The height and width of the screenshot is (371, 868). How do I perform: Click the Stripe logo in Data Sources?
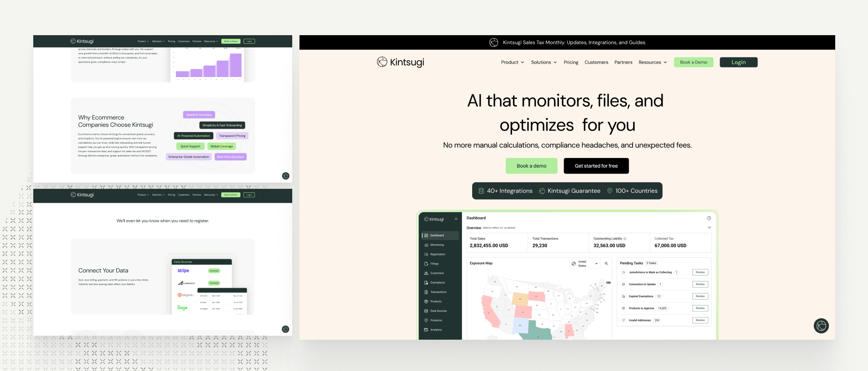point(183,271)
